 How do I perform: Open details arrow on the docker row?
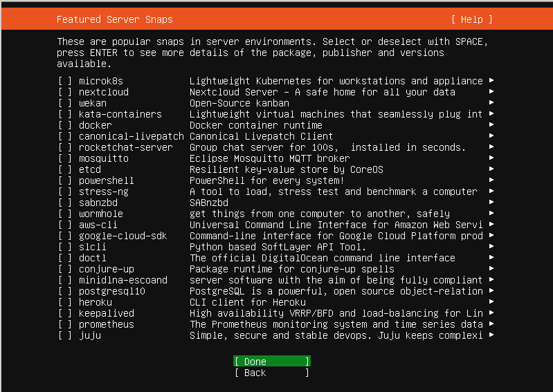(x=491, y=125)
